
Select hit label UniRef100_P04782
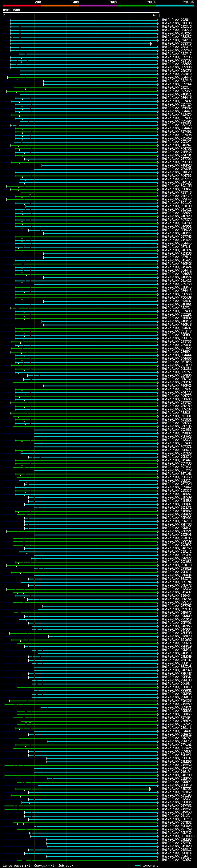(x=176, y=149)
